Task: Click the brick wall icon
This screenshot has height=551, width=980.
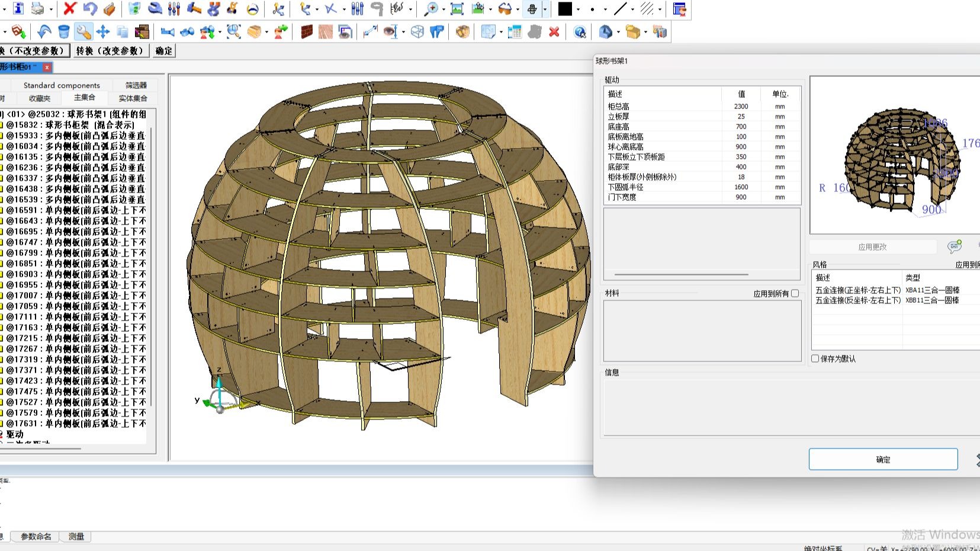Action: click(306, 32)
